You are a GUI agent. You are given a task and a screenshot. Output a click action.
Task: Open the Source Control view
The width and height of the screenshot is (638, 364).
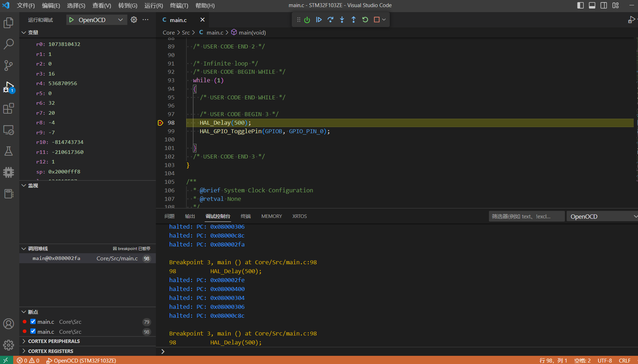[9, 66]
